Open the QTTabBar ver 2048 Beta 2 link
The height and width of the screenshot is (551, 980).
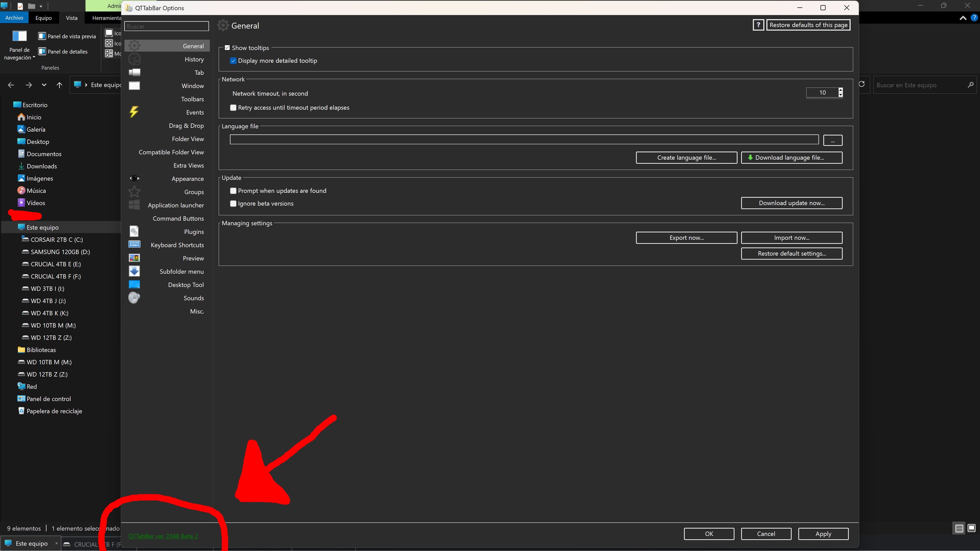coord(163,536)
